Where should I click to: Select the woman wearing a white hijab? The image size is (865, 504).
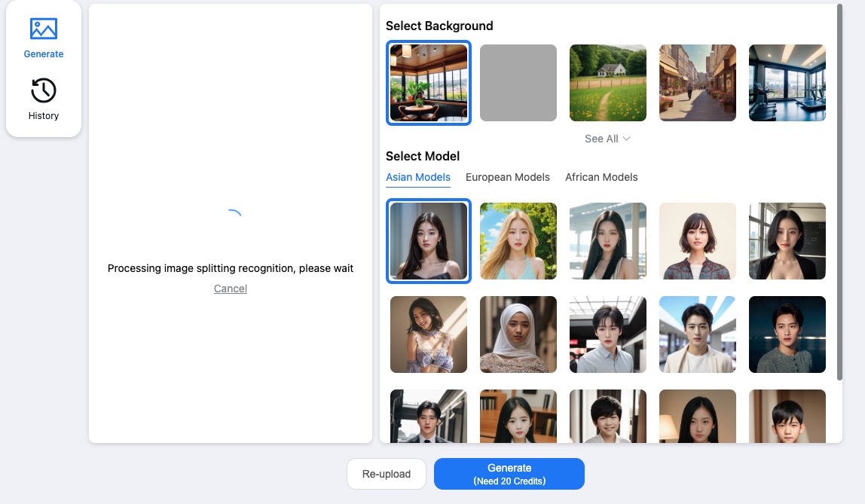[518, 334]
